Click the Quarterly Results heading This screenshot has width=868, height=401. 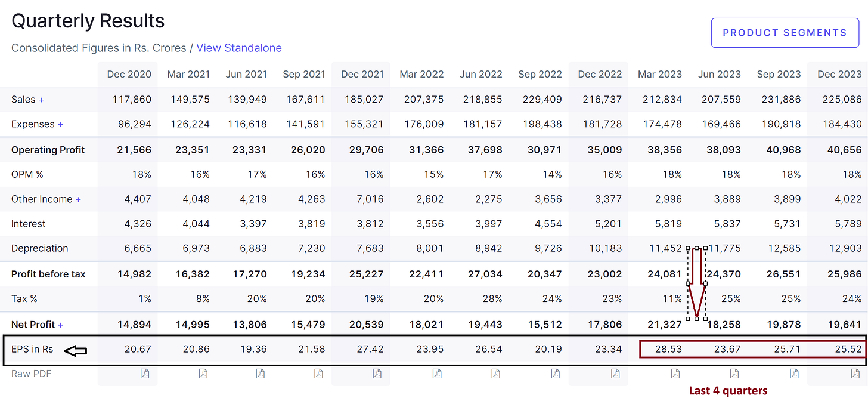tap(88, 21)
